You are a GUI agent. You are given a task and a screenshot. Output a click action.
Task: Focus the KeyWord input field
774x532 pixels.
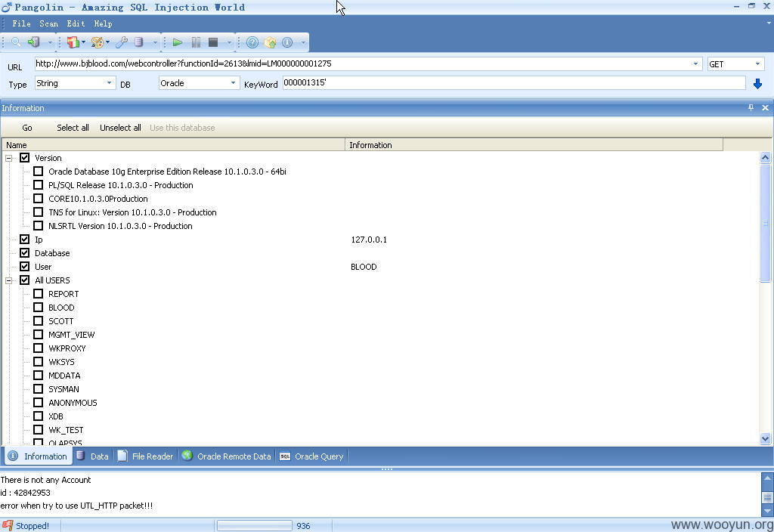[x=514, y=83]
